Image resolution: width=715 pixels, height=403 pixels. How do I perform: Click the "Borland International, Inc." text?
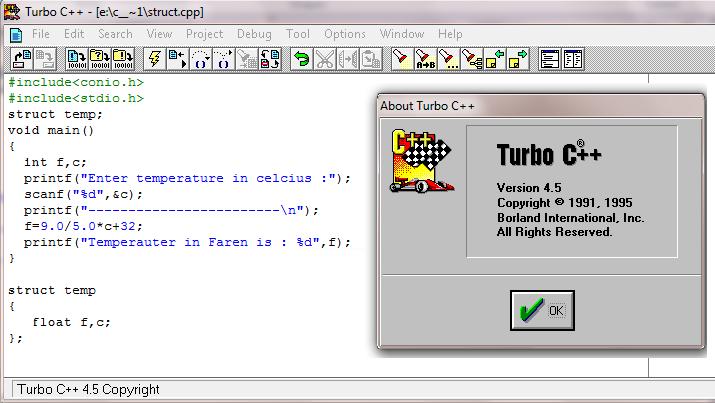pos(570,218)
